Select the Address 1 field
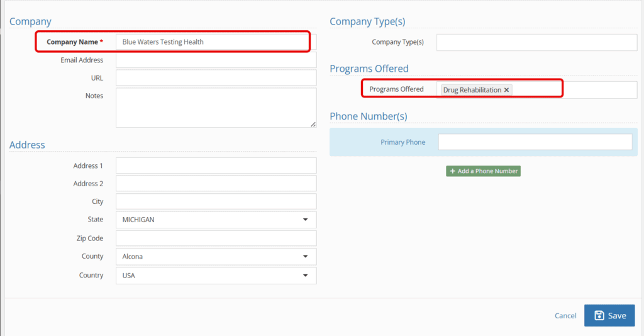 point(216,165)
